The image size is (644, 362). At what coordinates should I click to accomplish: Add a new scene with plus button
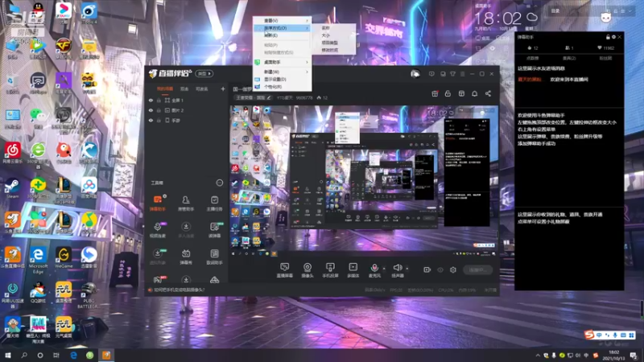[223, 88]
